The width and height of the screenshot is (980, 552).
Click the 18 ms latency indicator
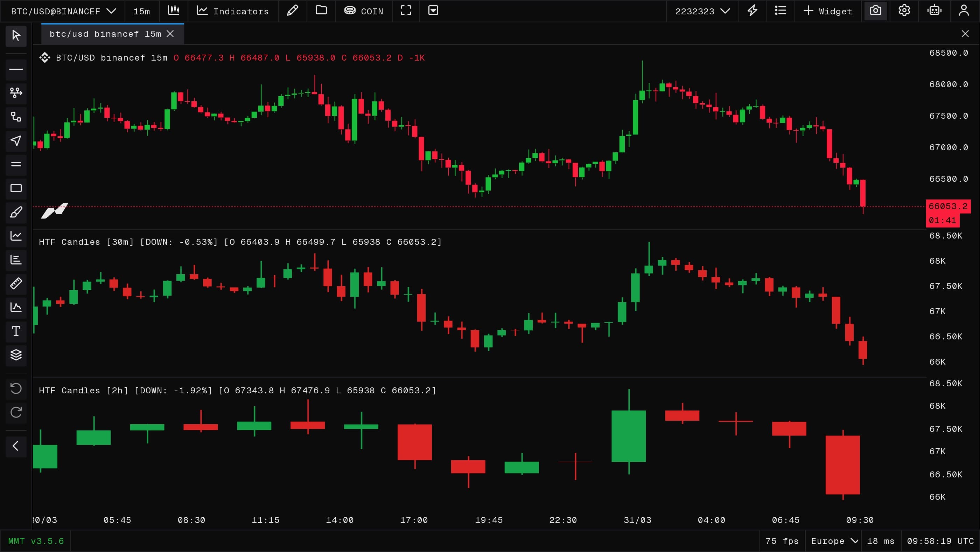click(x=881, y=541)
